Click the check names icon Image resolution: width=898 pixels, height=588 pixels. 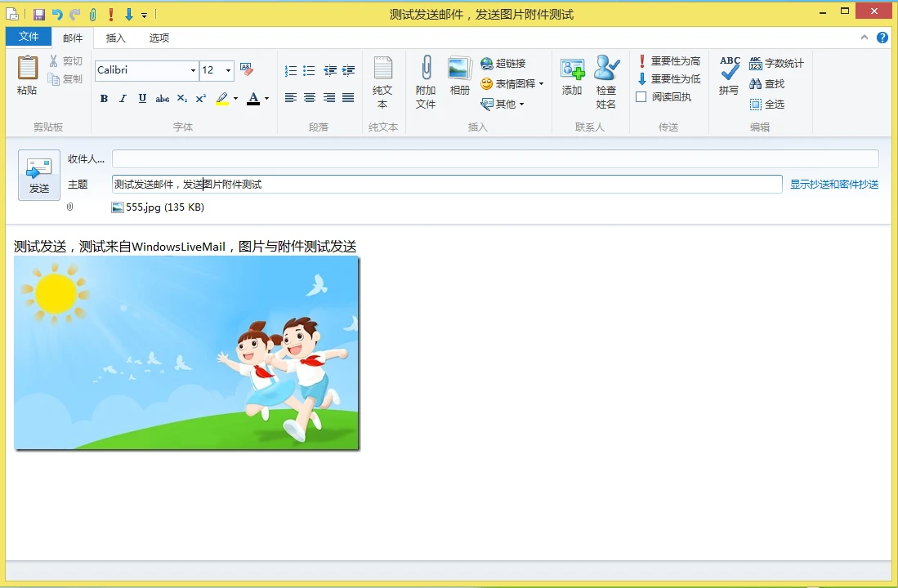pyautogui.click(x=606, y=69)
